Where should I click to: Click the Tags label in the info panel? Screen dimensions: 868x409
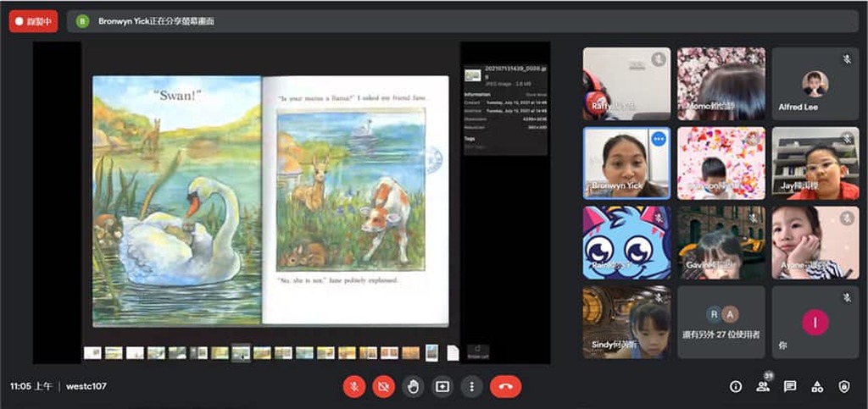click(469, 139)
